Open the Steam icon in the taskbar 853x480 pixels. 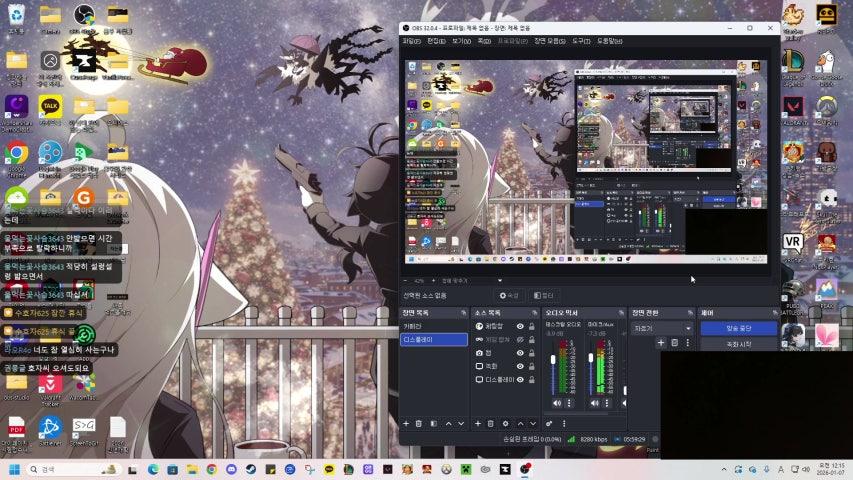coord(250,469)
